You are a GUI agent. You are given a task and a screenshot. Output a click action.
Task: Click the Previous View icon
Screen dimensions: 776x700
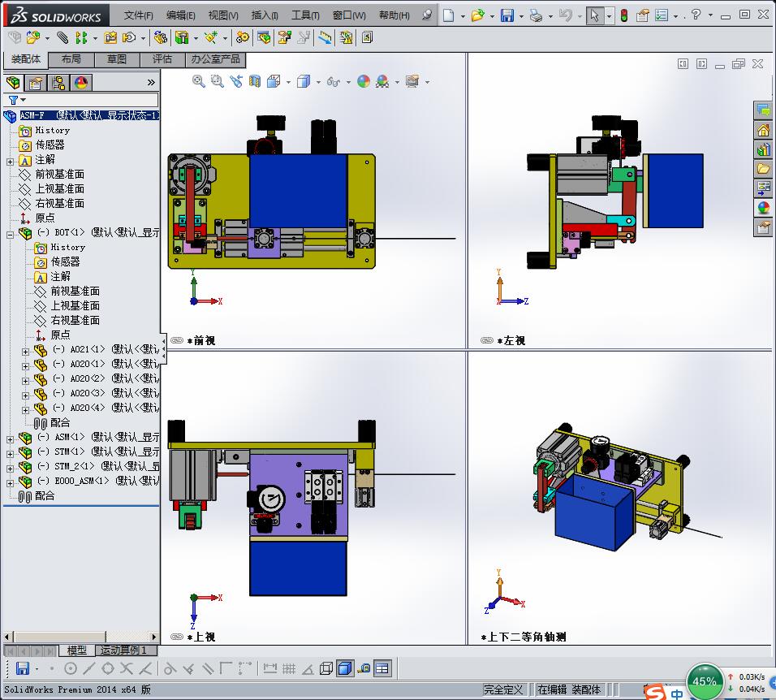click(236, 81)
